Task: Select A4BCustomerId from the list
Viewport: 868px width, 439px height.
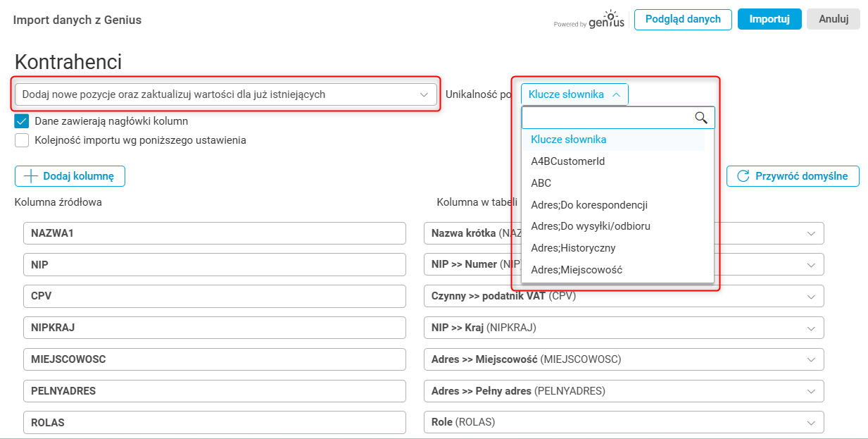Action: point(567,161)
